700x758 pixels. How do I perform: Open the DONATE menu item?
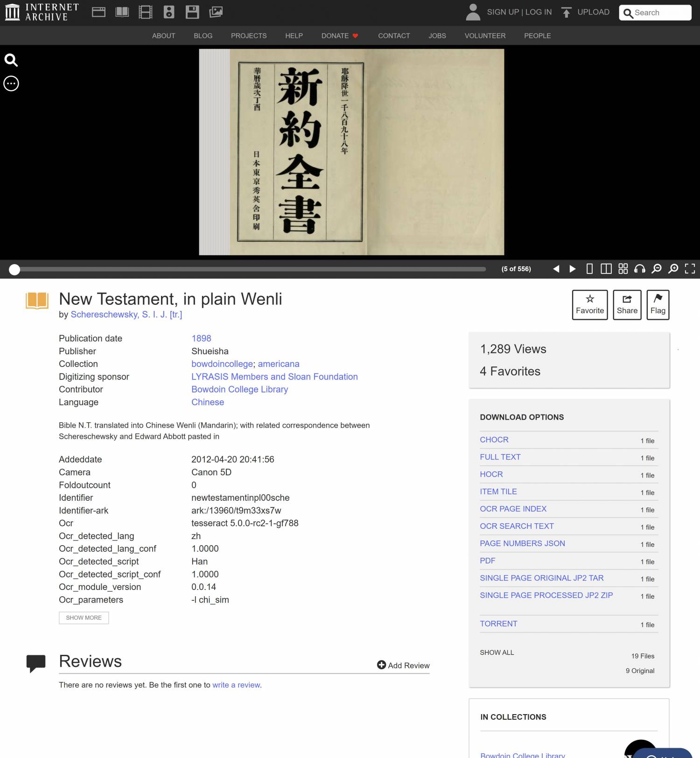point(340,35)
